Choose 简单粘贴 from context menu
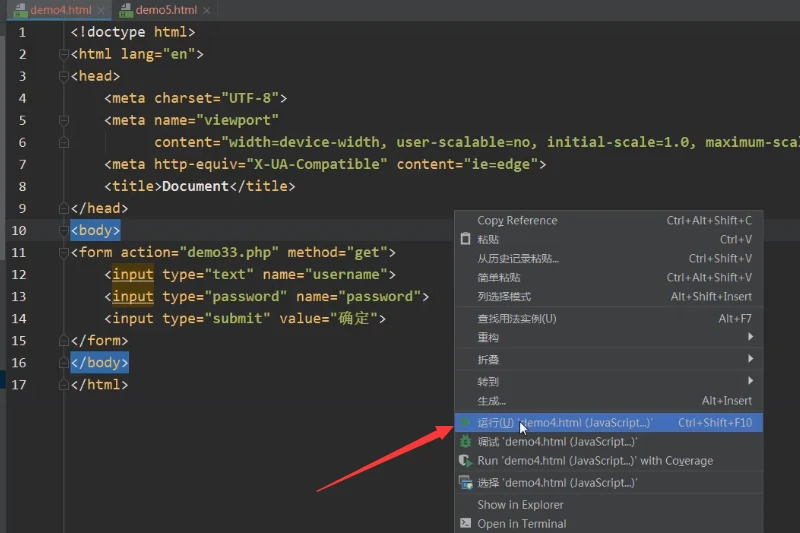800x533 pixels. pos(609,277)
